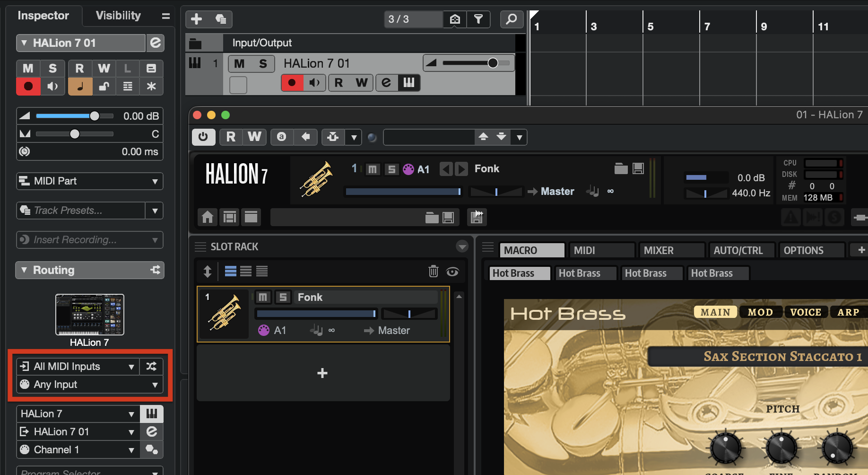Open the track presets button beside Add Track
Screen dimensions: 868x475
coord(220,19)
